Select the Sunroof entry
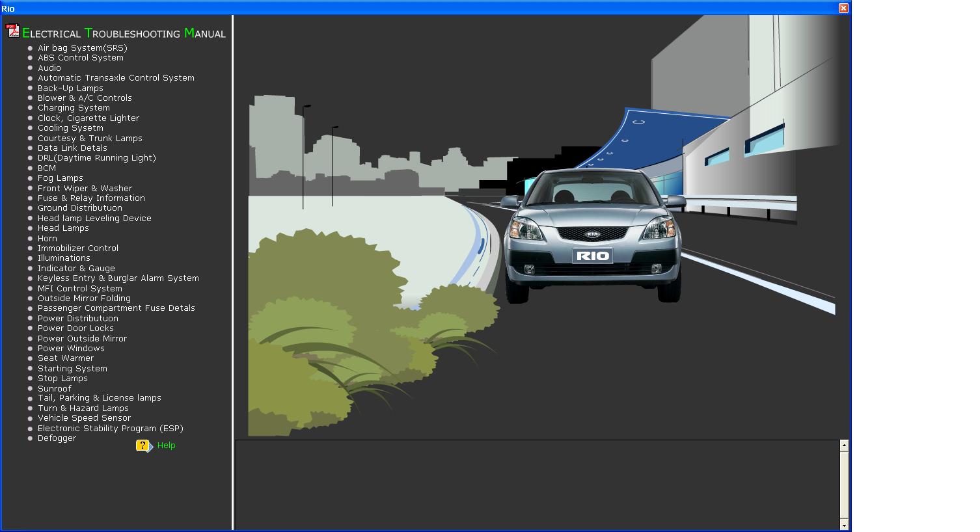Viewport: 980px width, 532px height. tap(54, 389)
